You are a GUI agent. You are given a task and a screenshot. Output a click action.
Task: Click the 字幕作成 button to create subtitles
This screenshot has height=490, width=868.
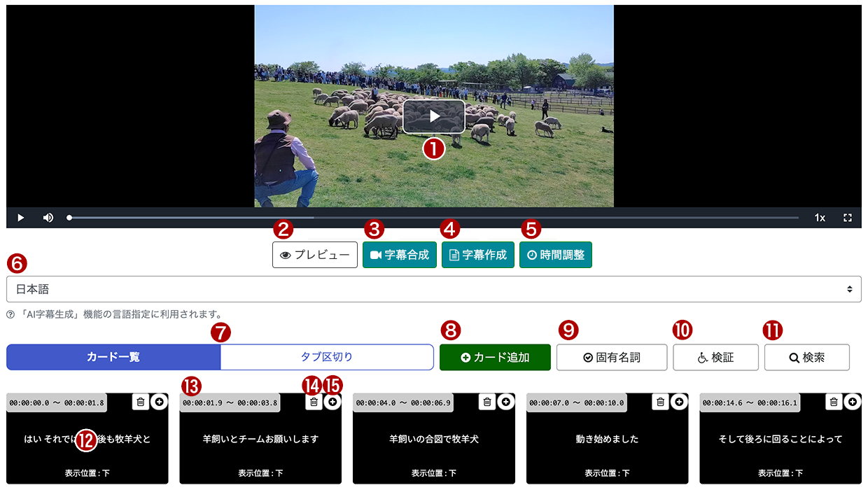click(477, 255)
